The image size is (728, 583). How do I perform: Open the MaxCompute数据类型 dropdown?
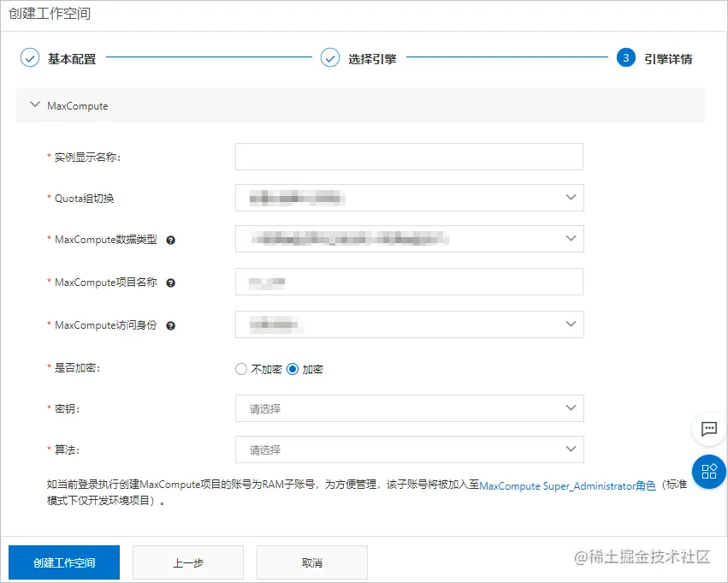coord(409,239)
